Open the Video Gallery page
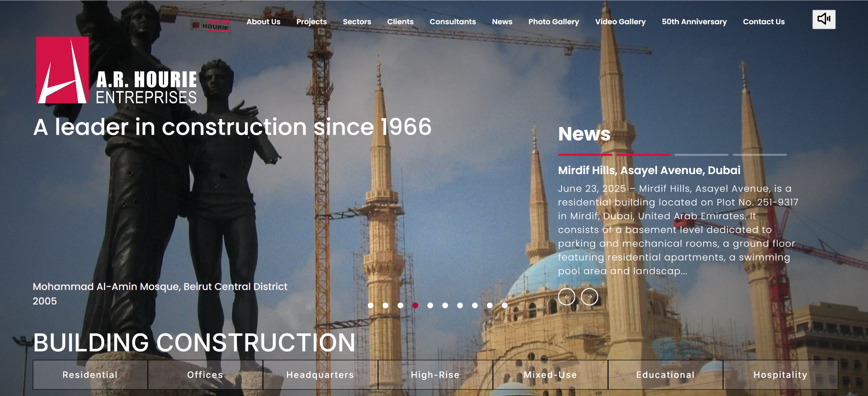The image size is (868, 396). (620, 22)
